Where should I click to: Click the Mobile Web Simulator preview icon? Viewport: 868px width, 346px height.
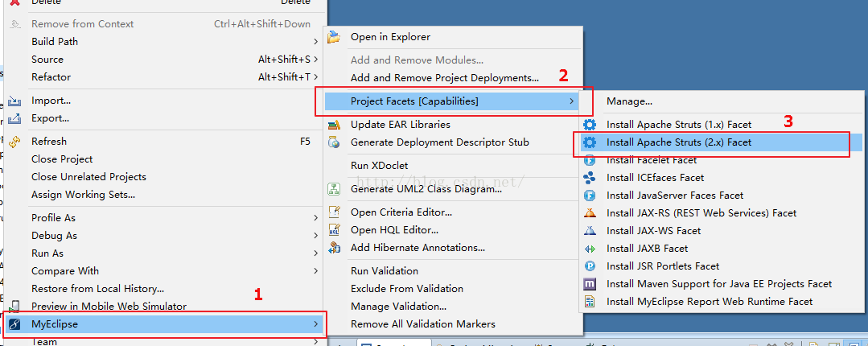coord(15,306)
